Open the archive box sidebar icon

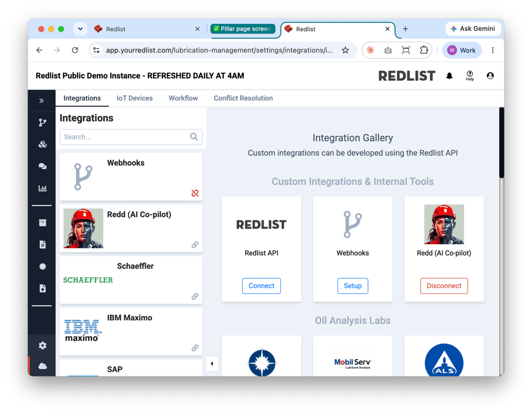pyautogui.click(x=43, y=223)
